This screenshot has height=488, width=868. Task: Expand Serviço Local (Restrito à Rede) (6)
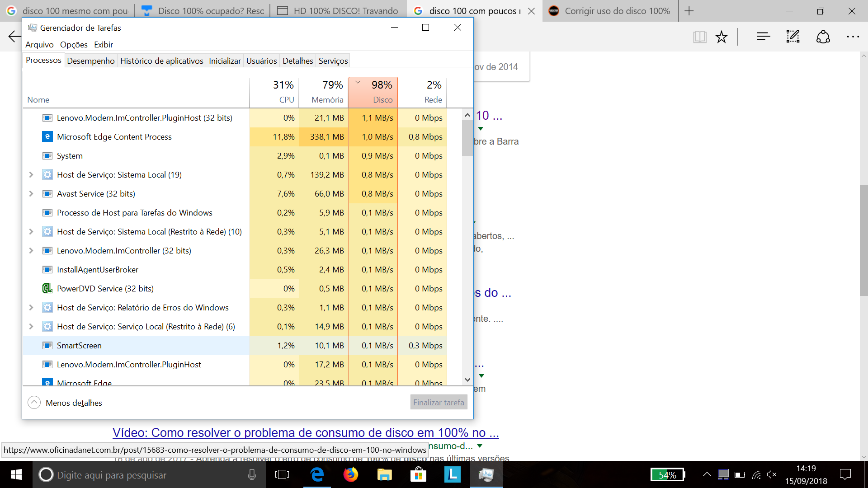(31, 326)
